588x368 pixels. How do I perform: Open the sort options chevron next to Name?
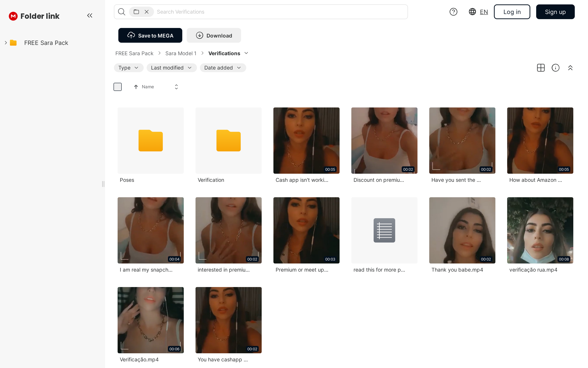click(x=176, y=87)
